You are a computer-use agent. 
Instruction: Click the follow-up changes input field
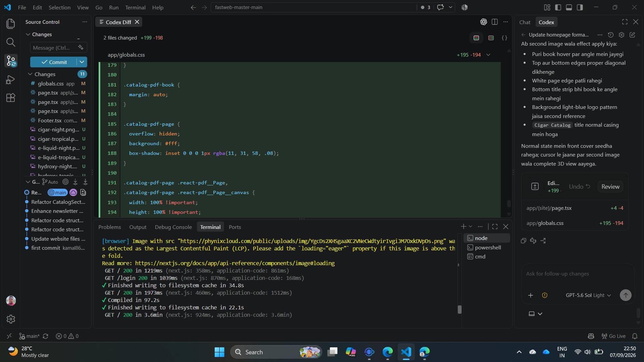(x=578, y=274)
